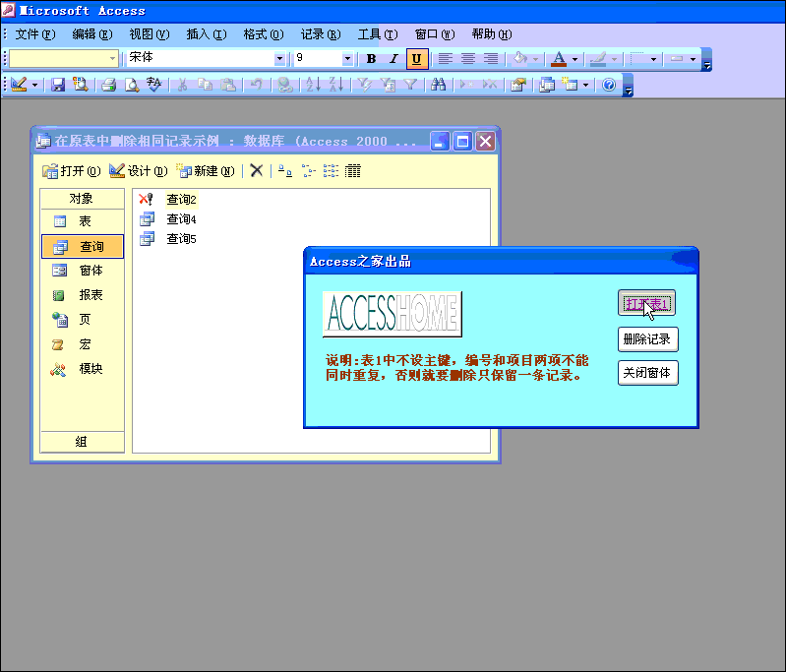Open the font name dropdown showing 宋体
Screen dimensions: 786x672
(x=279, y=59)
